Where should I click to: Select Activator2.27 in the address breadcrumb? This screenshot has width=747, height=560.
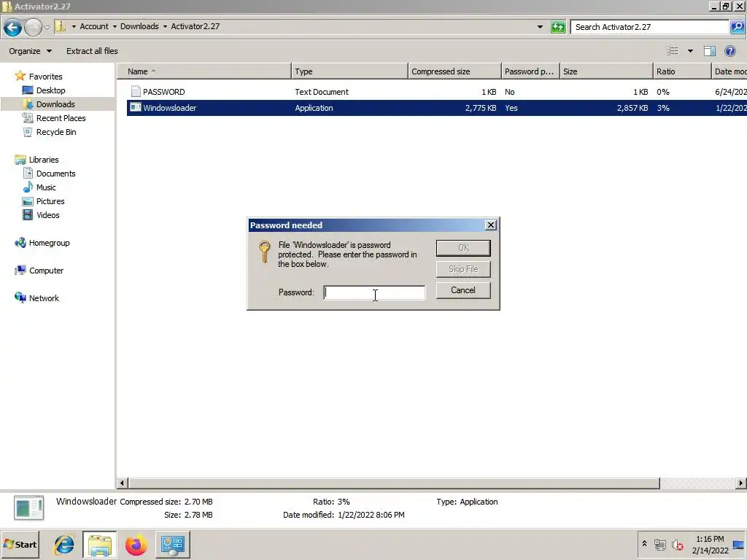(196, 26)
